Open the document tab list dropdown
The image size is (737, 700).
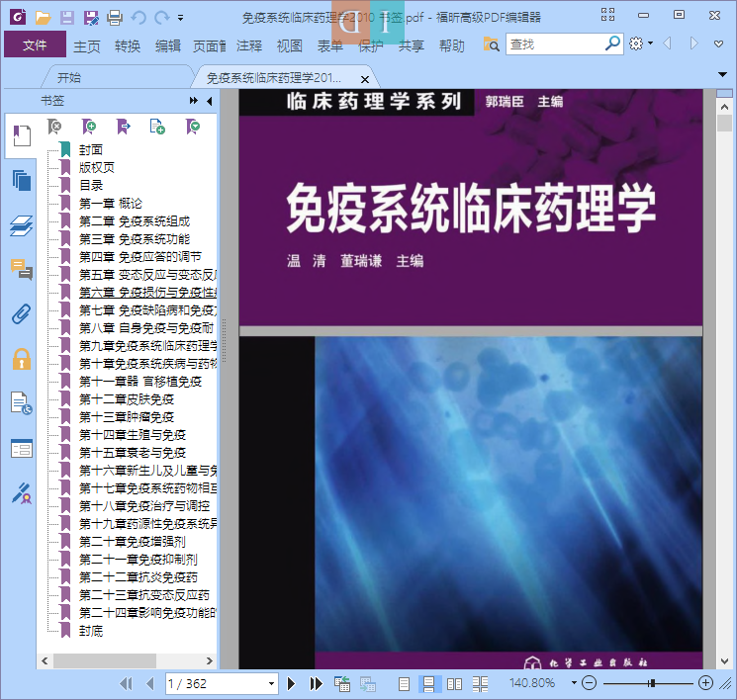tap(722, 74)
